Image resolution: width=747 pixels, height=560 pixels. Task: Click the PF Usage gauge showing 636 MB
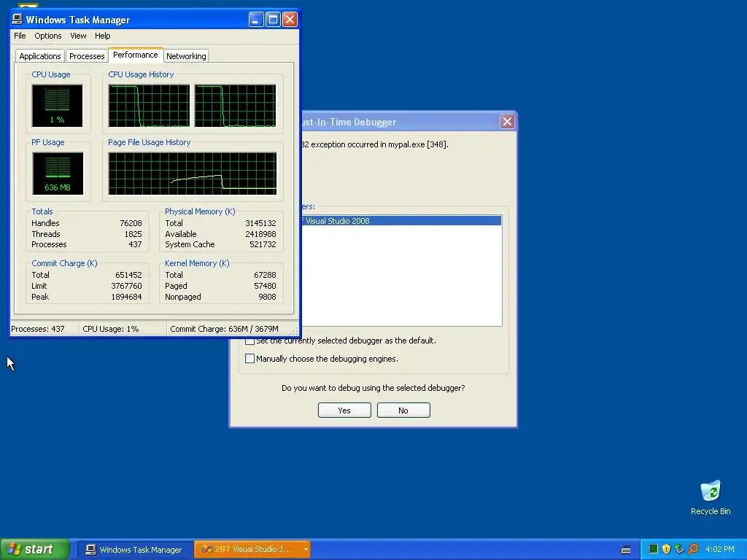click(58, 174)
